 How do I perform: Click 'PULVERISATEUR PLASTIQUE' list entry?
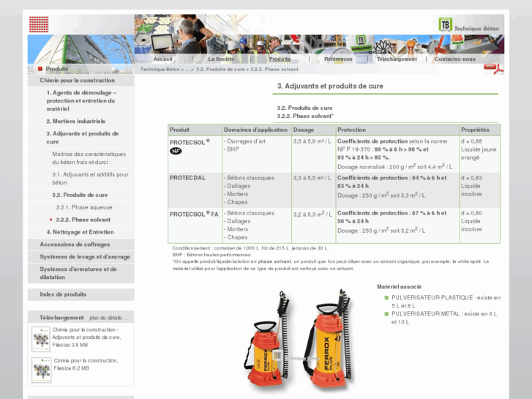click(x=446, y=302)
